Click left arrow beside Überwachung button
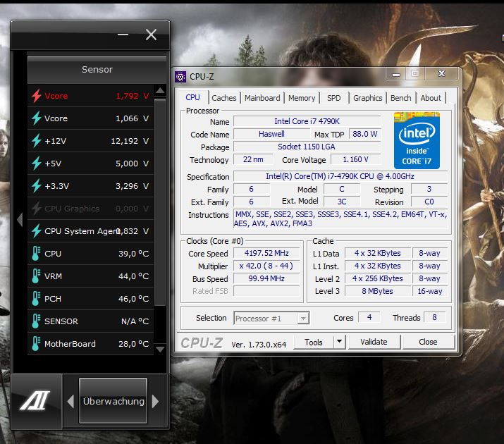This screenshot has height=444, width=504. pyautogui.click(x=70, y=401)
